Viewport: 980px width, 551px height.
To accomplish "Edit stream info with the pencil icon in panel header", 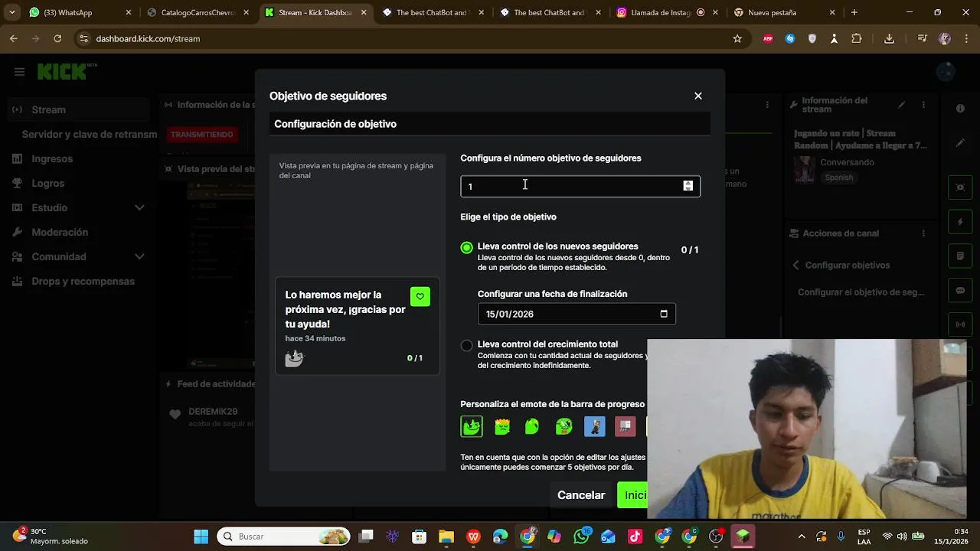I will tap(902, 105).
